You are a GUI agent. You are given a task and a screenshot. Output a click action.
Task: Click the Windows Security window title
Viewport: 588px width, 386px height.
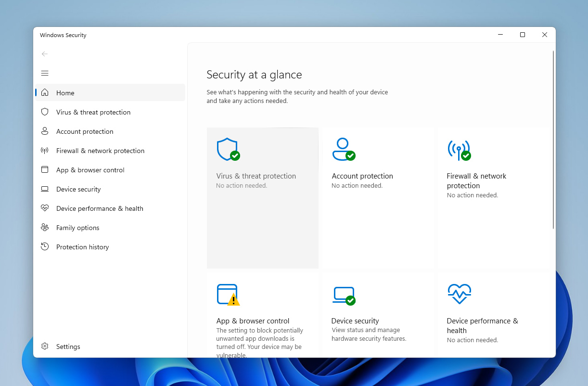tap(63, 35)
